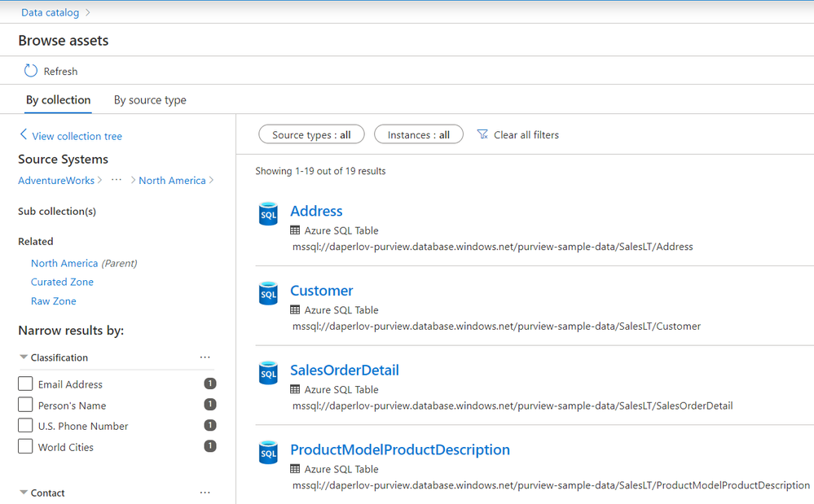Open the Source types filter dropdown
This screenshot has height=504, width=814.
click(x=311, y=134)
